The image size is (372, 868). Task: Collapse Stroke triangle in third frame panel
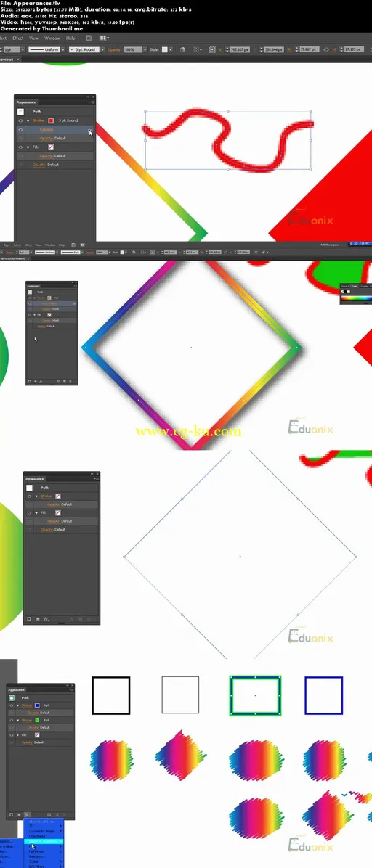(36, 496)
